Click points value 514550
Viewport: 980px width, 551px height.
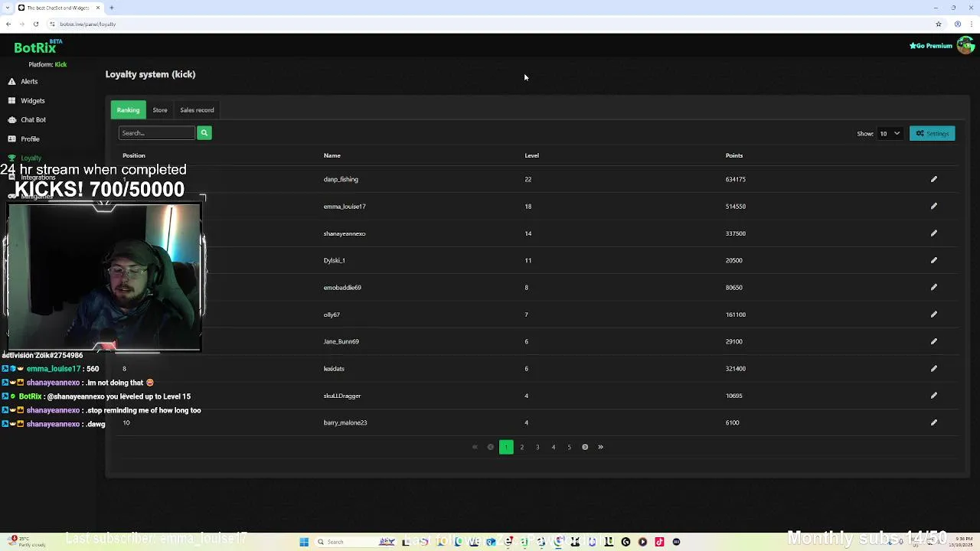pos(736,206)
